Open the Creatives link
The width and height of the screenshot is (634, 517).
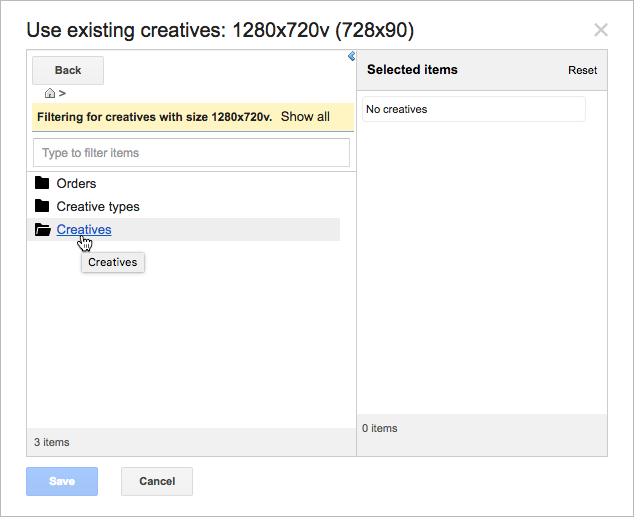click(x=84, y=229)
